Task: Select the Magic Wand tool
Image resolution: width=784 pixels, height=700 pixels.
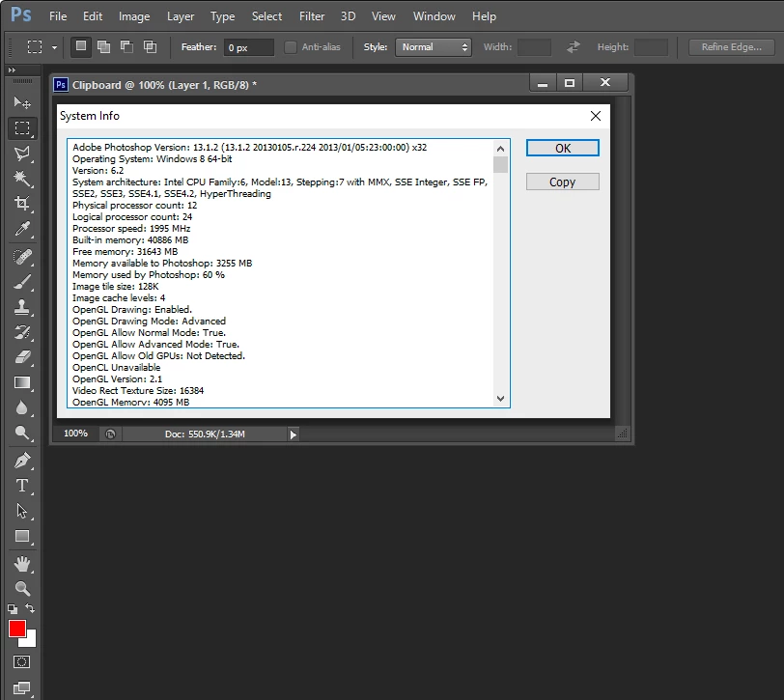Action: [22, 178]
